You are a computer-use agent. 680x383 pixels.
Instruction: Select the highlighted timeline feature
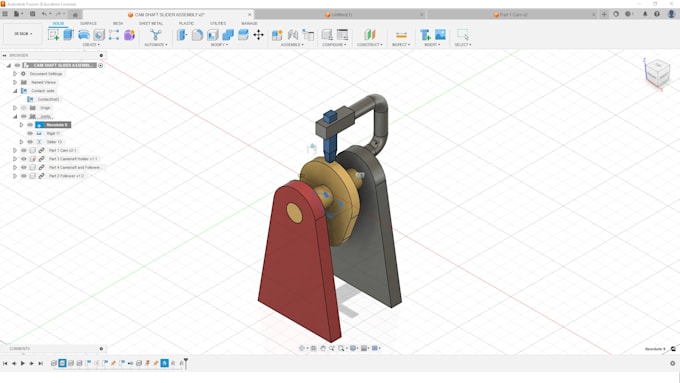[164, 363]
